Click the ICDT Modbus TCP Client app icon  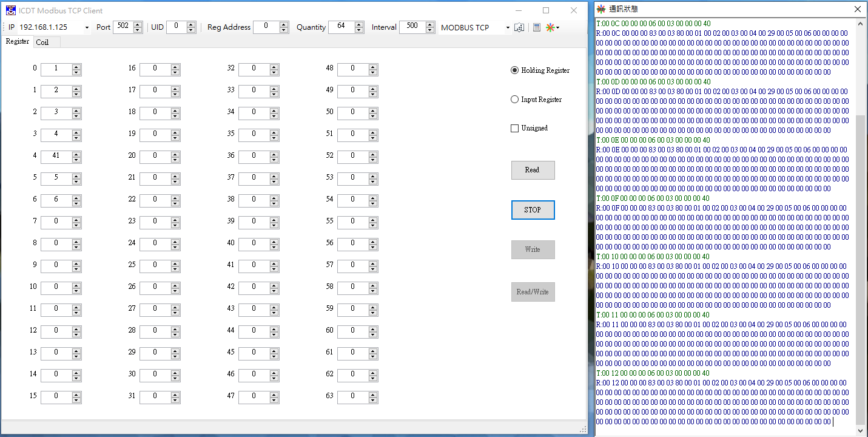click(11, 10)
